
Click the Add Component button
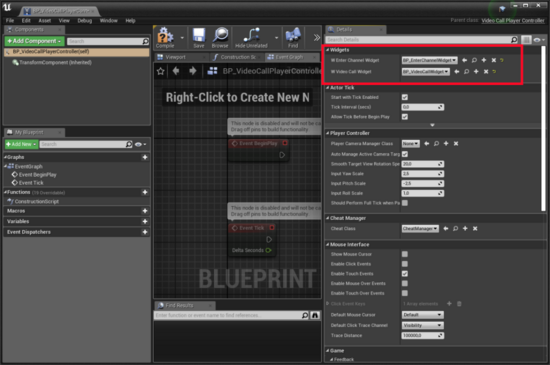(x=34, y=41)
